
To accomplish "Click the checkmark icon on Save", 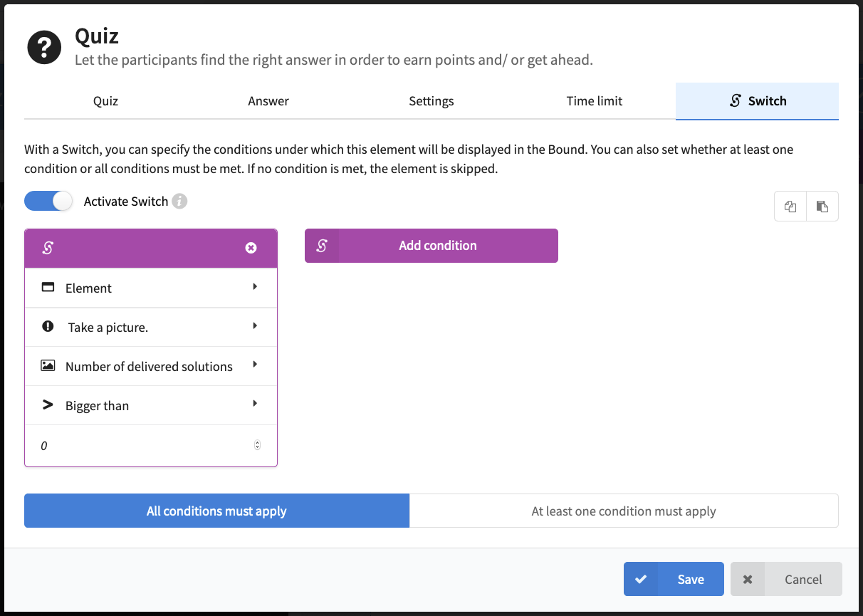I will (x=641, y=579).
